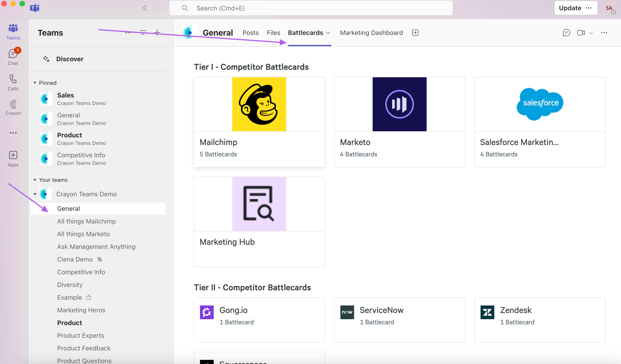Switch to the Posts tab
Viewport: 621px width, 364px height.
point(250,33)
